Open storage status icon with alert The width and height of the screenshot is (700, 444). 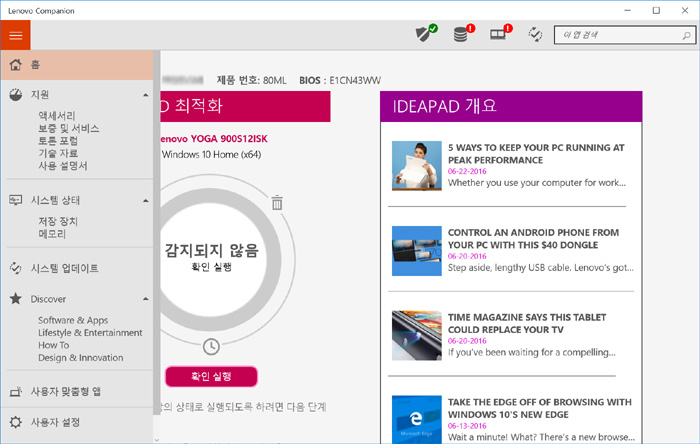pyautogui.click(x=464, y=33)
